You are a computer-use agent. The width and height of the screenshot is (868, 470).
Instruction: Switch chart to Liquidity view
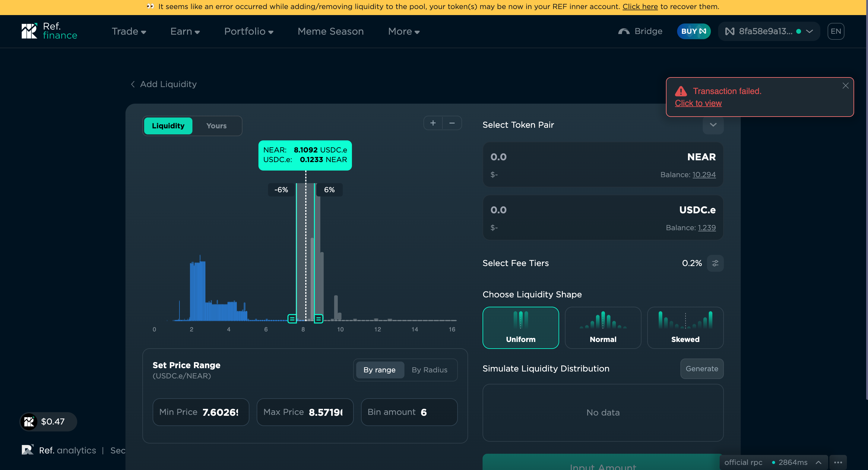pyautogui.click(x=168, y=126)
